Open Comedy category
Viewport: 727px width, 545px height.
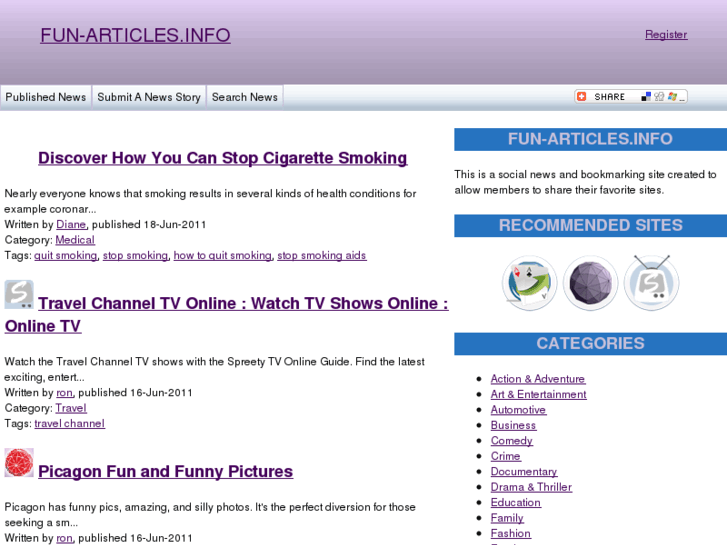tap(512, 441)
